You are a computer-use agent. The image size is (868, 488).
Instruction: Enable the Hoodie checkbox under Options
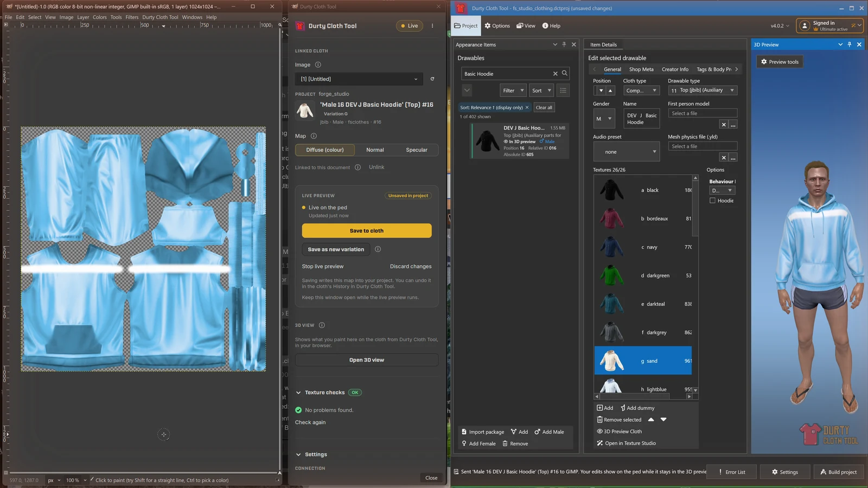(712, 201)
